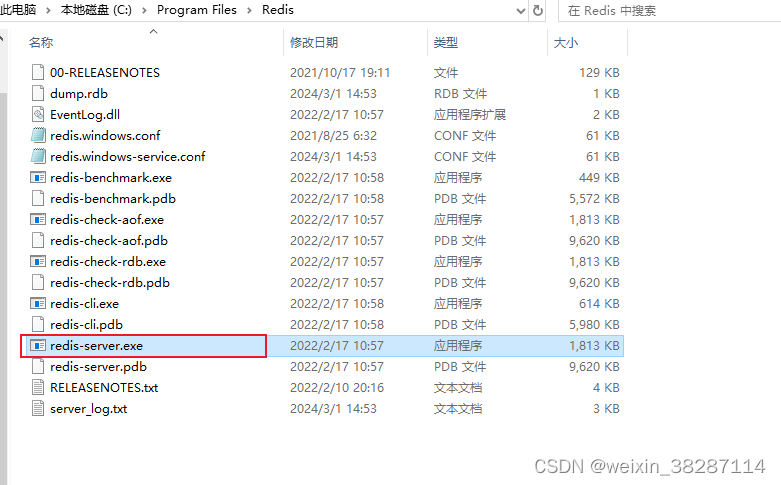Click the redis-check-rdb.pdb file icon
781x485 pixels.
pos(38,282)
